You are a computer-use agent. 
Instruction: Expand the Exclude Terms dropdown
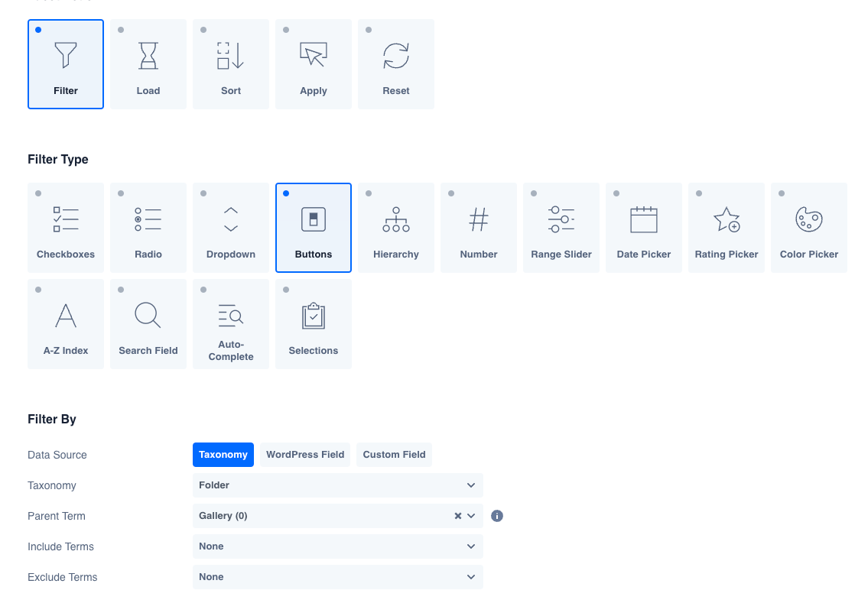337,577
